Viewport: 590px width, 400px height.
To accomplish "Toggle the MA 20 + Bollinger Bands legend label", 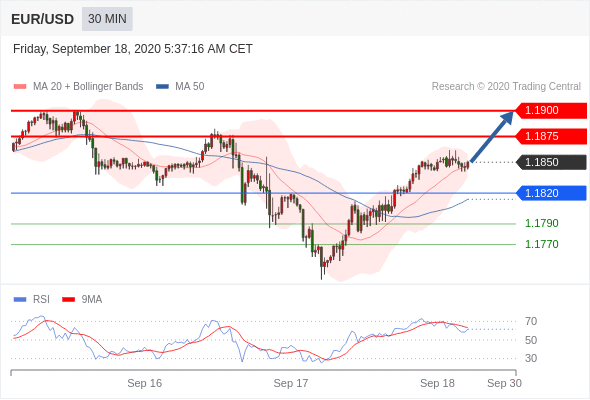I will (88, 87).
